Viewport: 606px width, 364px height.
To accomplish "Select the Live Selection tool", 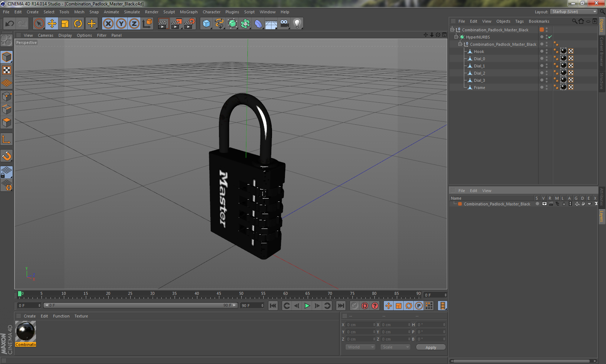I will [x=39, y=24].
